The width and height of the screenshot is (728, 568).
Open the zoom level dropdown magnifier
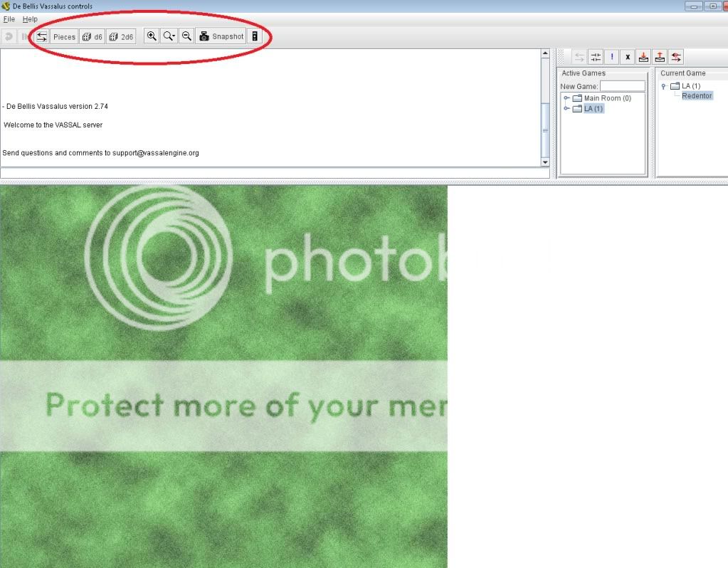click(169, 36)
